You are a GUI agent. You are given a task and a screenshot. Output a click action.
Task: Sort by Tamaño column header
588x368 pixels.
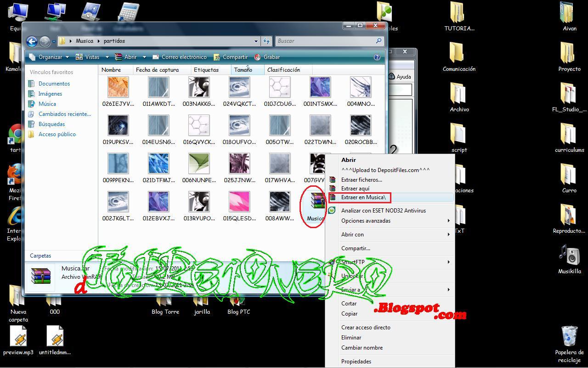[248, 70]
